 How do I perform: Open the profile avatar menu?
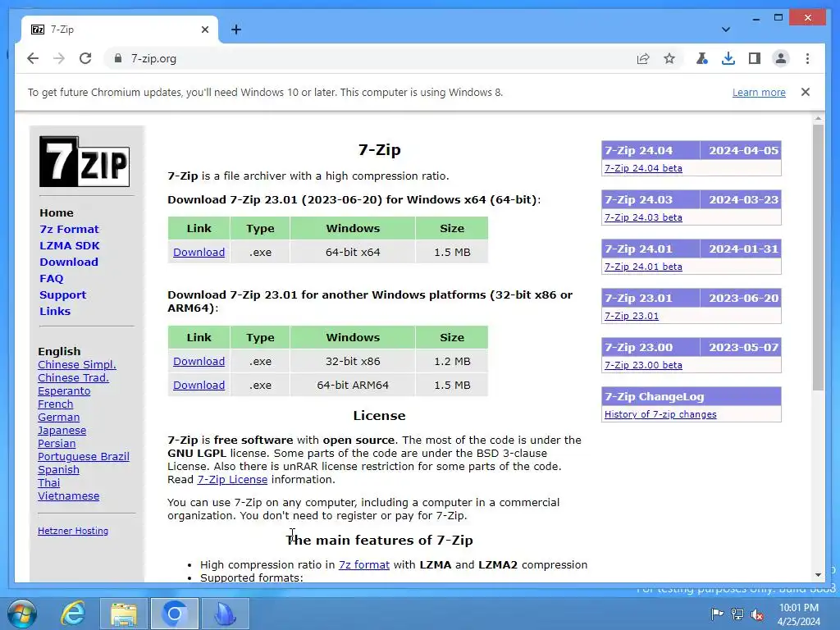coord(781,58)
